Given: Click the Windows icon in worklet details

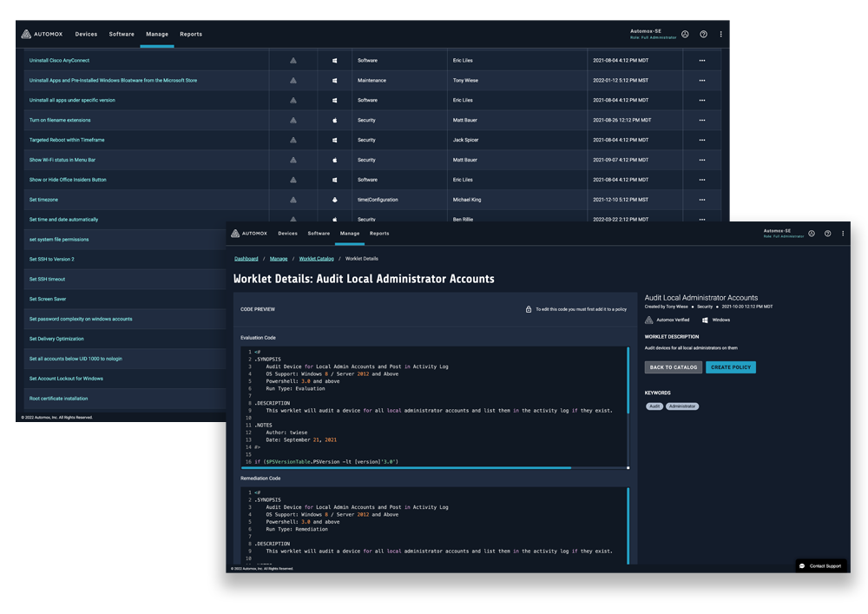Looking at the screenshot, I should [705, 320].
